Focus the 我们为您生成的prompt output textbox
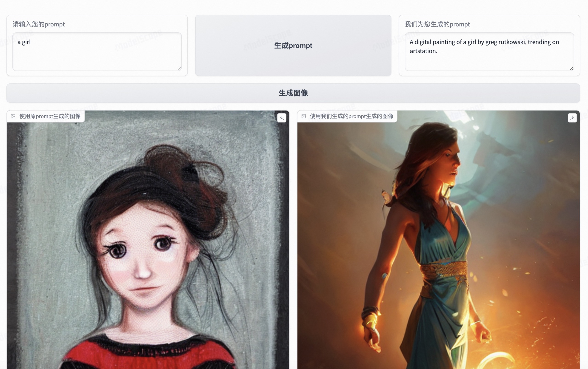Screen dimensions: 588x369 [489, 61]
